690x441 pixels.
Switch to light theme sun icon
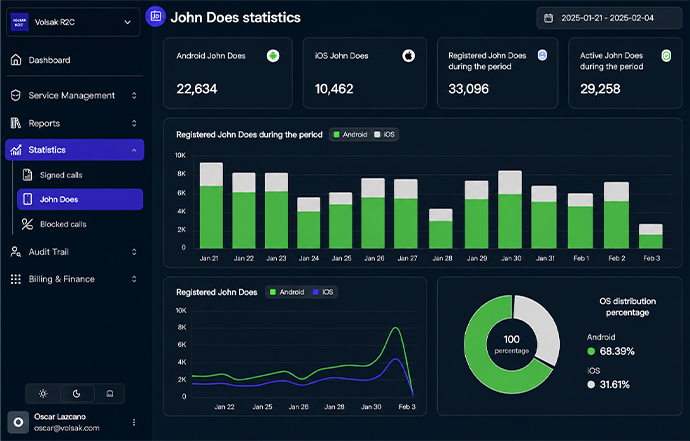(x=43, y=393)
